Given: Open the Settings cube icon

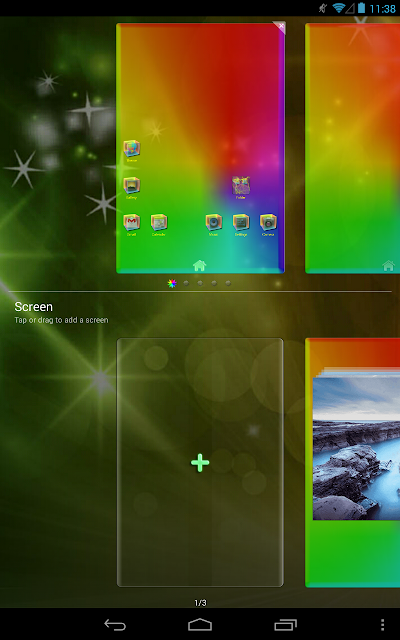Looking at the screenshot, I should point(241,222).
